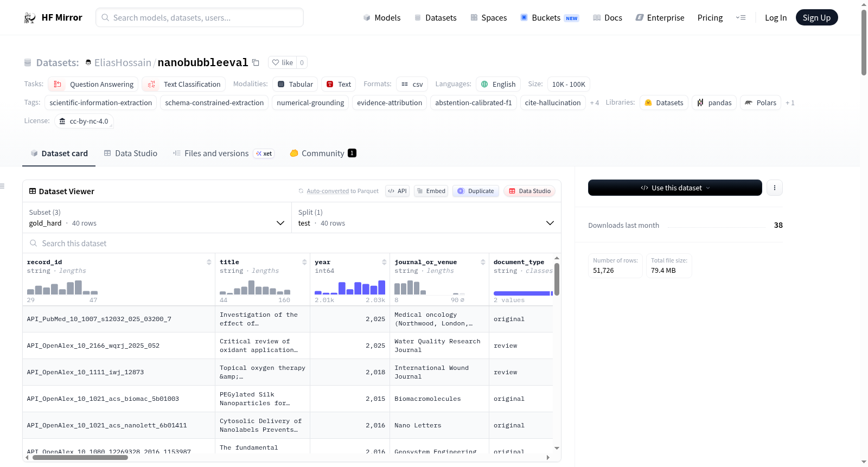Click the page vertical scrollbar
This screenshot has height=467, width=868.
[x=864, y=42]
